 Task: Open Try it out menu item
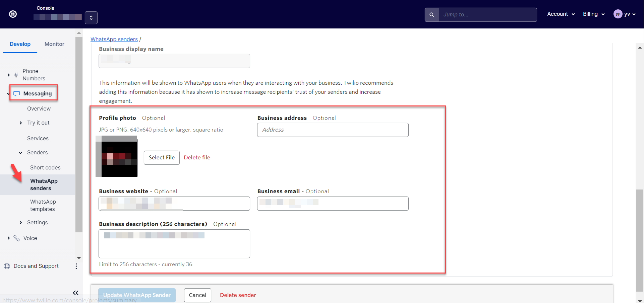(38, 123)
